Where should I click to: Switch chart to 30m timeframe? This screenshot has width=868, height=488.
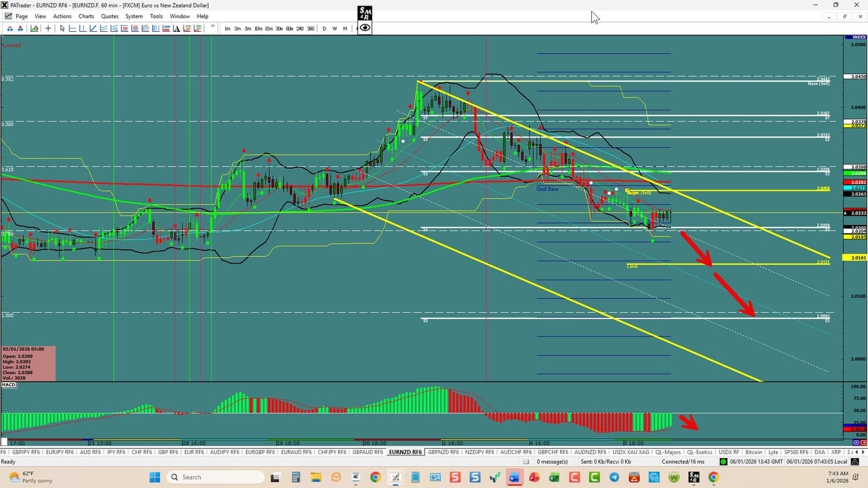tap(279, 28)
